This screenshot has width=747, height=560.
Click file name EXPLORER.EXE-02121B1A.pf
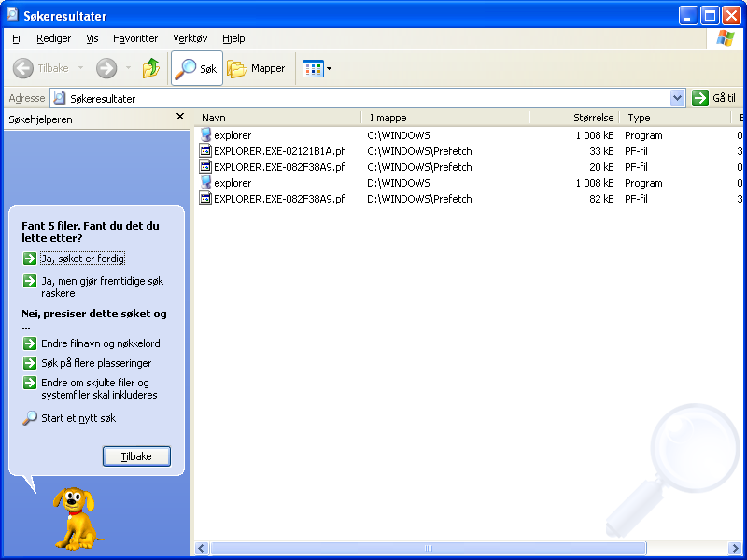click(279, 151)
